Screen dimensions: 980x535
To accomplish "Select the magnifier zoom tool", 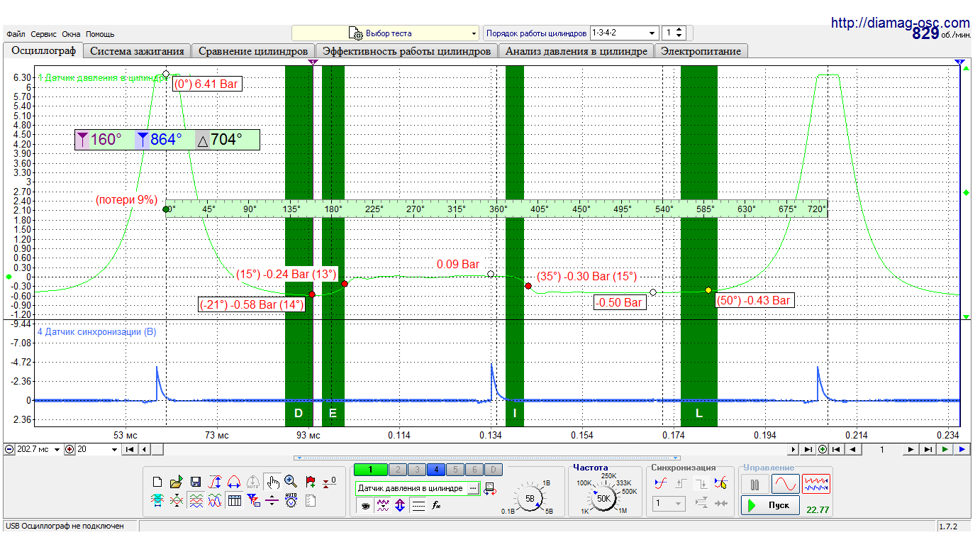I will pyautogui.click(x=291, y=482).
